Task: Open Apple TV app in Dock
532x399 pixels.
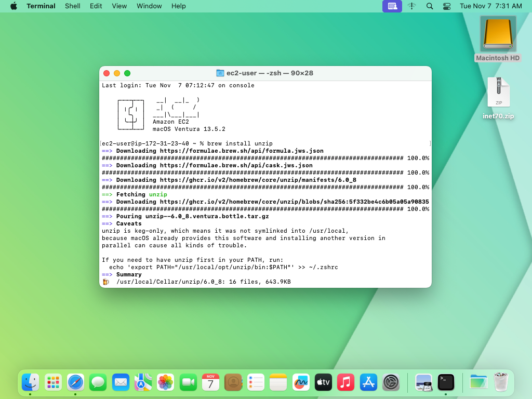Action: 323,382
